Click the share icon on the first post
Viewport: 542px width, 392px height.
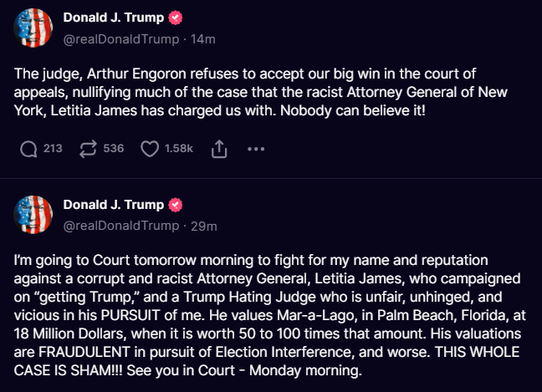click(x=220, y=149)
